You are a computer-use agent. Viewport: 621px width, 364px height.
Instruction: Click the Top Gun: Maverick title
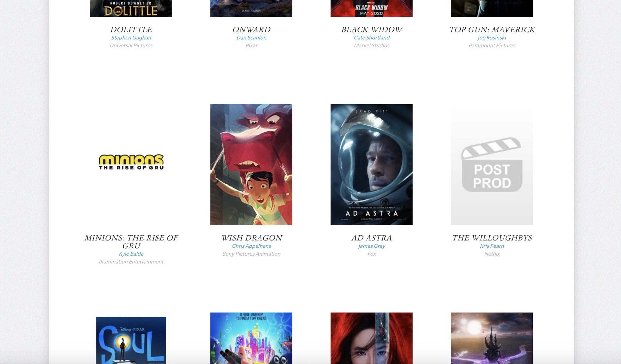click(492, 29)
